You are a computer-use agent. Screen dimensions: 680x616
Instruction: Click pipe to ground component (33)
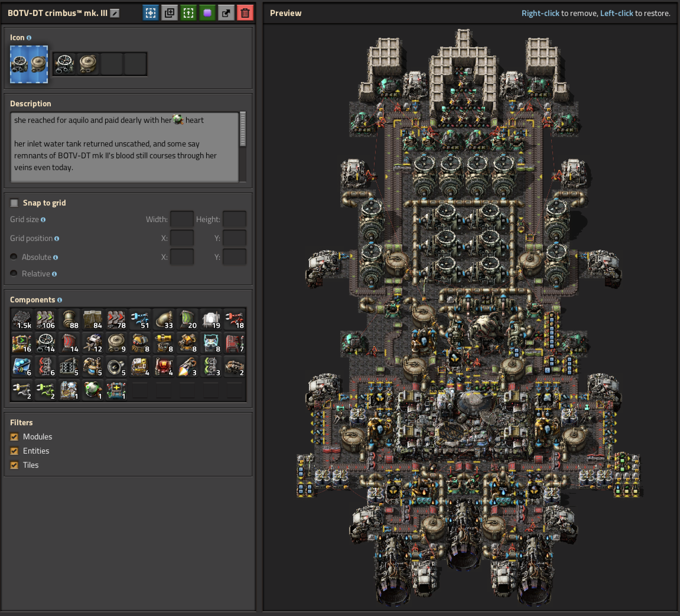coord(164,319)
